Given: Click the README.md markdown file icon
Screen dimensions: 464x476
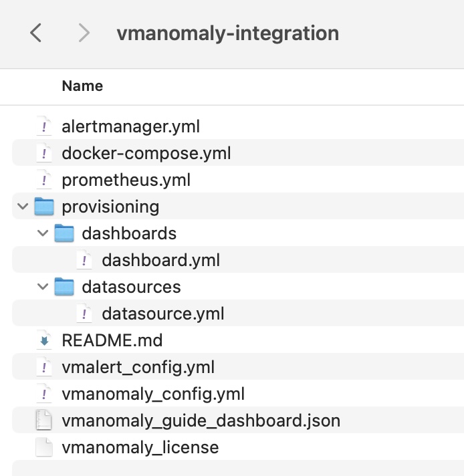Looking at the screenshot, I should 44,340.
